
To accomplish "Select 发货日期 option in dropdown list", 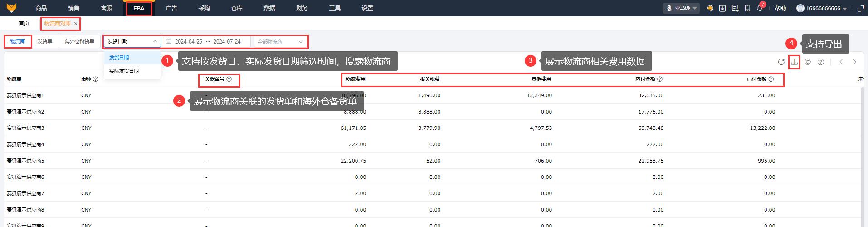I will [x=132, y=58].
